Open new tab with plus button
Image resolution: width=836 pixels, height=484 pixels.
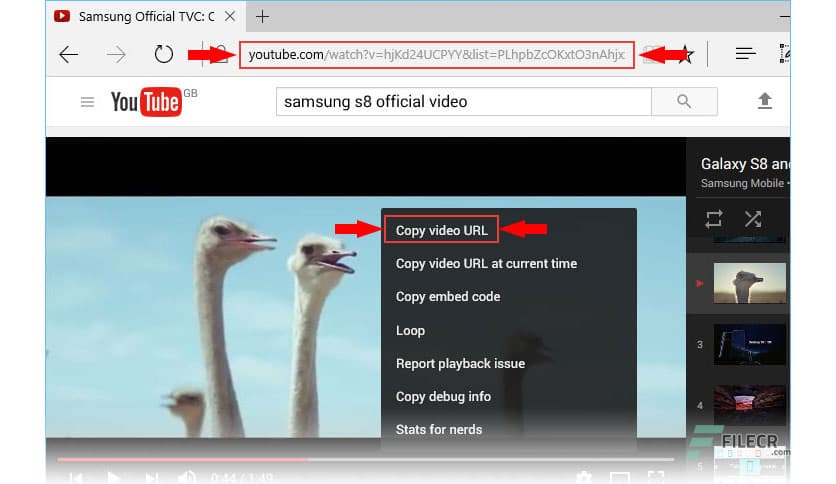coord(262,17)
